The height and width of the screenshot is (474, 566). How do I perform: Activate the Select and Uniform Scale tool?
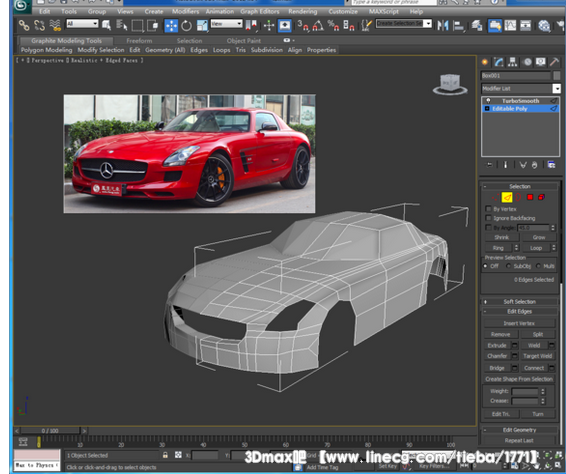point(202,26)
